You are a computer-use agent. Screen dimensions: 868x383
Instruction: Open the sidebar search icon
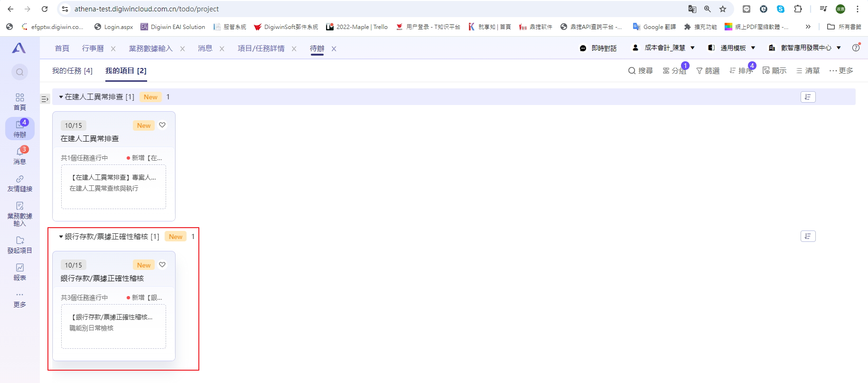click(x=19, y=72)
